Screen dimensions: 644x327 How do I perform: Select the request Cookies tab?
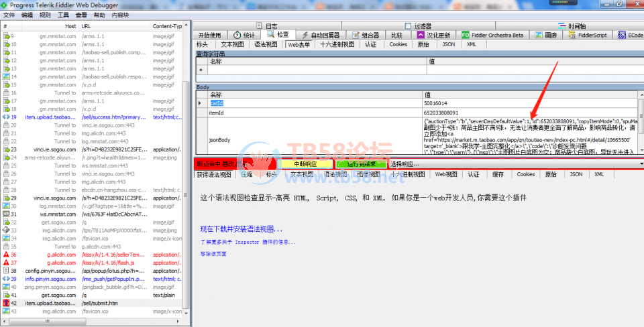398,44
